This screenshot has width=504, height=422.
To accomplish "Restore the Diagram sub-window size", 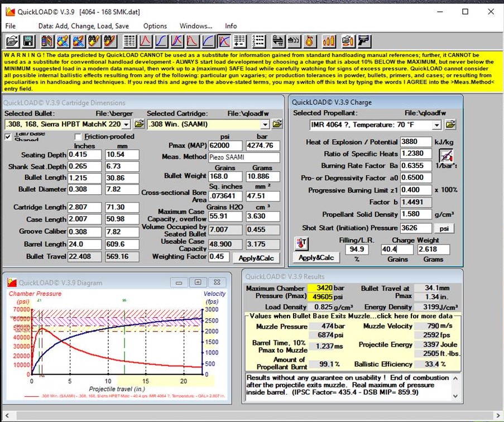I will pos(198,282).
